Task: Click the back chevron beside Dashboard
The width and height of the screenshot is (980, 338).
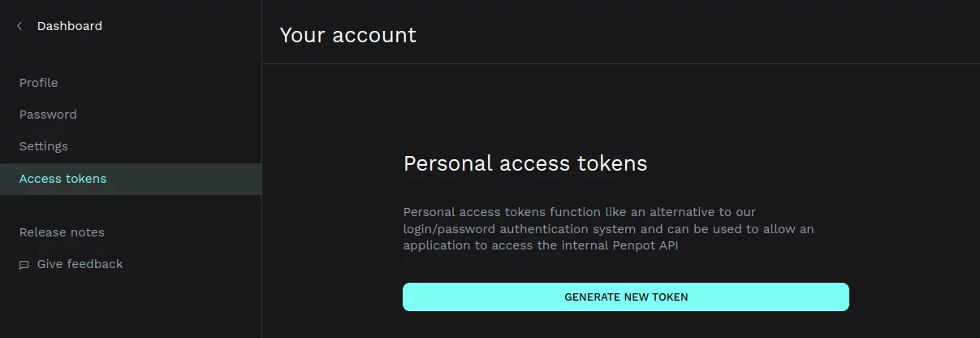Action: [x=19, y=26]
